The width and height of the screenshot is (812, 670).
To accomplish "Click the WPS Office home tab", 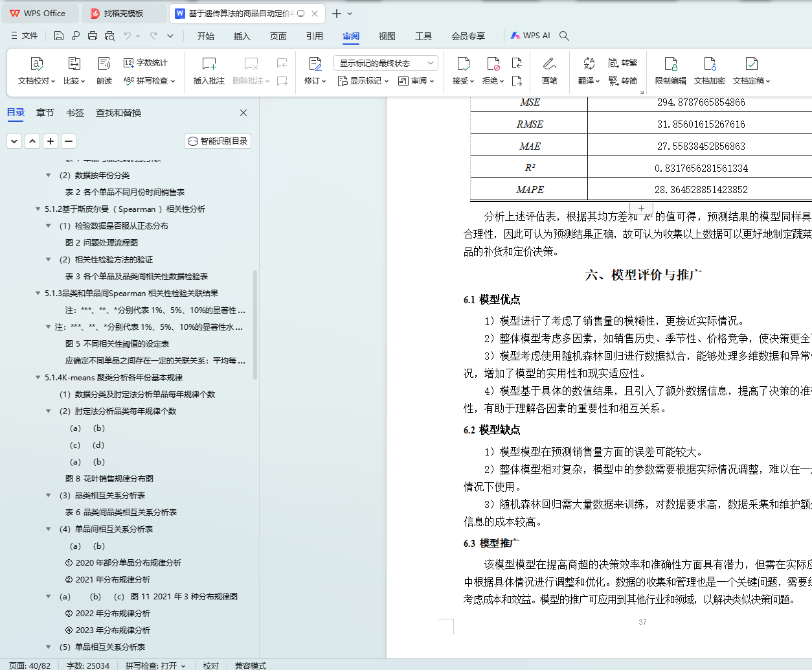I will [39, 14].
